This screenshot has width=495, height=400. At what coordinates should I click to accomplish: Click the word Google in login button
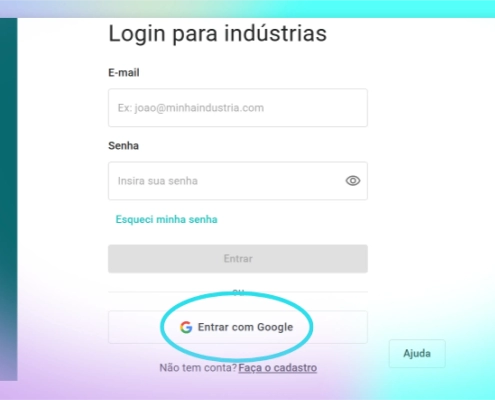[x=275, y=327]
